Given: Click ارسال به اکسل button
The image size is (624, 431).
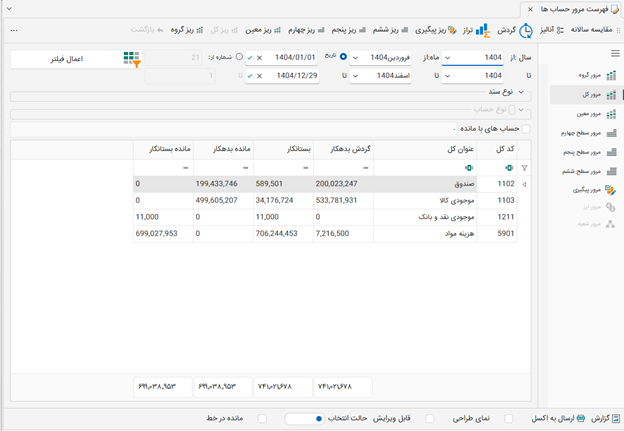Looking at the screenshot, I should coord(558,419).
